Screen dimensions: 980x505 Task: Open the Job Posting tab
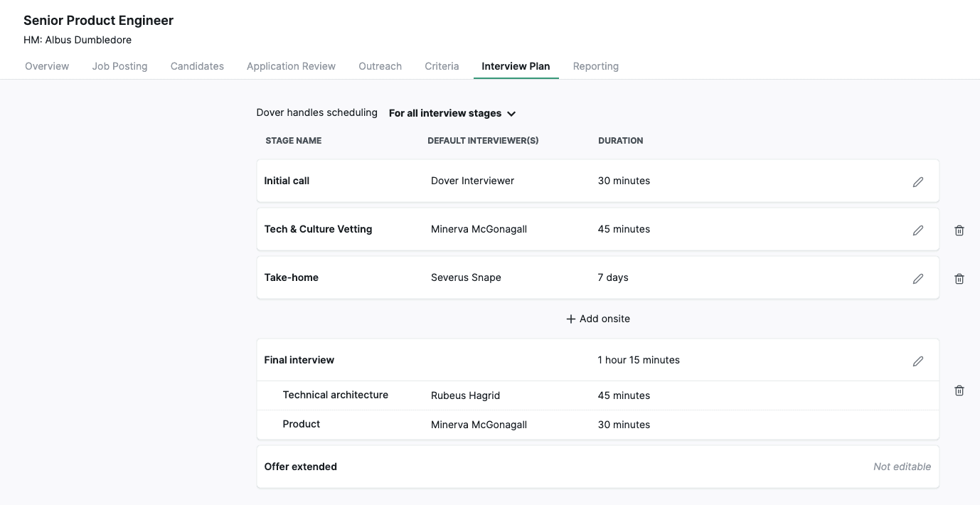point(119,66)
